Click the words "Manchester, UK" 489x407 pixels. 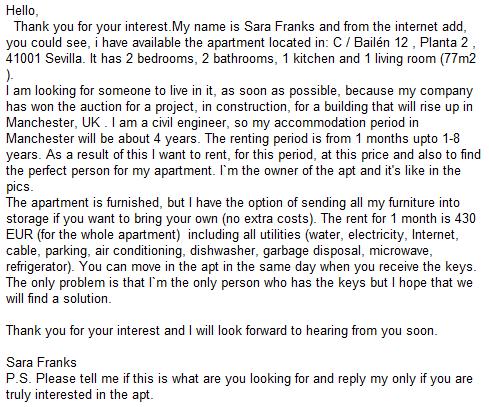[x=53, y=122]
